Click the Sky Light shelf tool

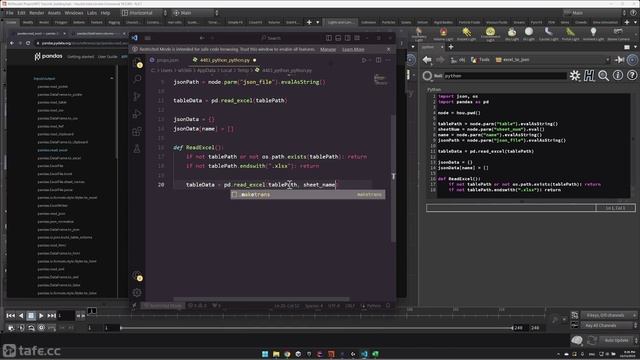click(512, 34)
